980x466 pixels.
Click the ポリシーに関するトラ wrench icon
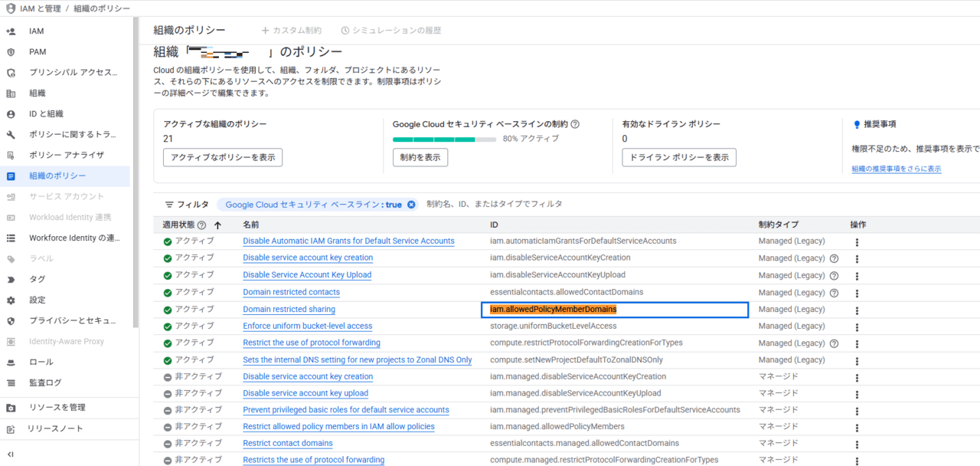(11, 135)
